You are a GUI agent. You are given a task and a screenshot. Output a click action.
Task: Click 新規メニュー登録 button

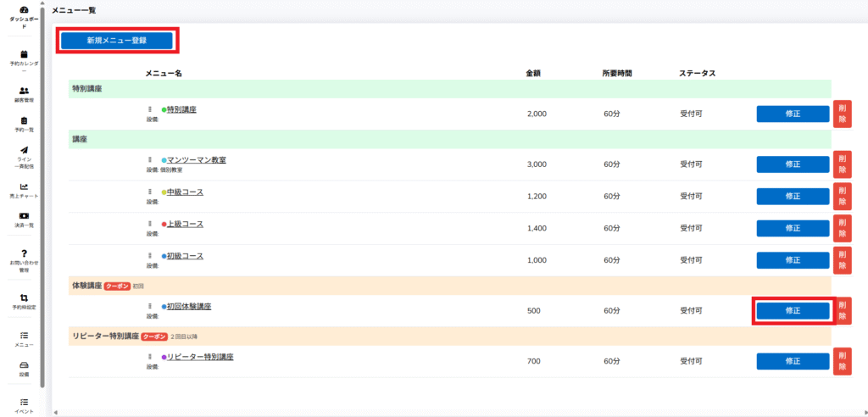coord(116,40)
